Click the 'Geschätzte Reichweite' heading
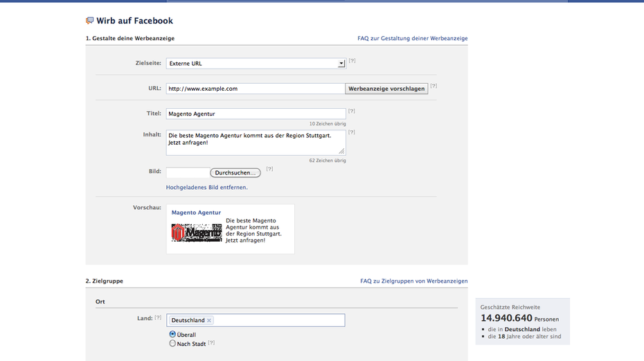644x361 pixels. click(x=510, y=307)
